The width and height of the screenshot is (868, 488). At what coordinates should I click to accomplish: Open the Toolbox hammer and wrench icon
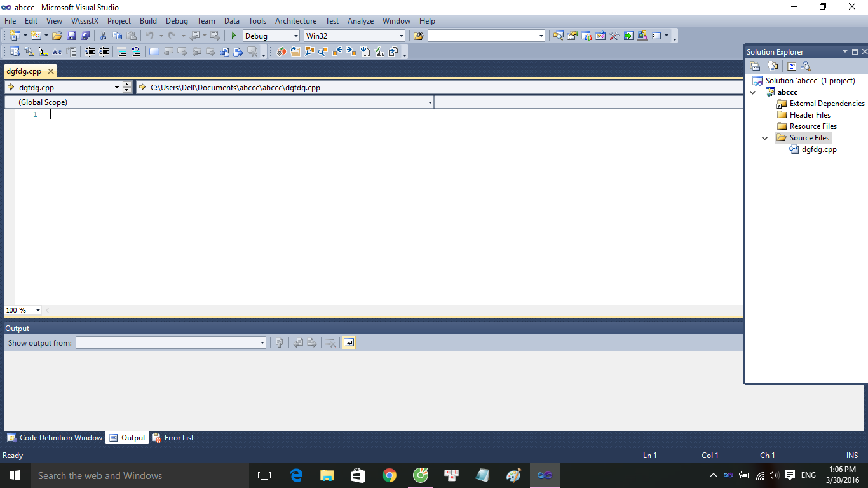[614, 36]
